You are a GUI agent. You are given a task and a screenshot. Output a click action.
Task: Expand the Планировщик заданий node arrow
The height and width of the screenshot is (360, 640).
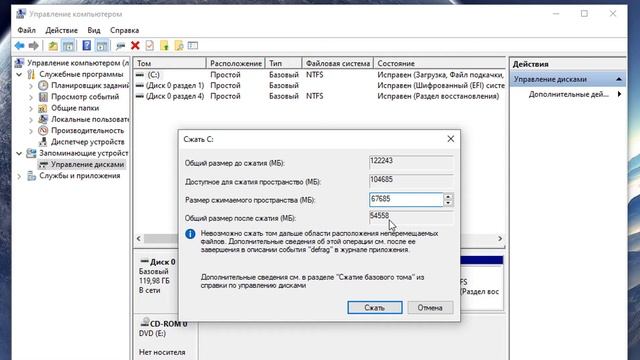pos(31,86)
